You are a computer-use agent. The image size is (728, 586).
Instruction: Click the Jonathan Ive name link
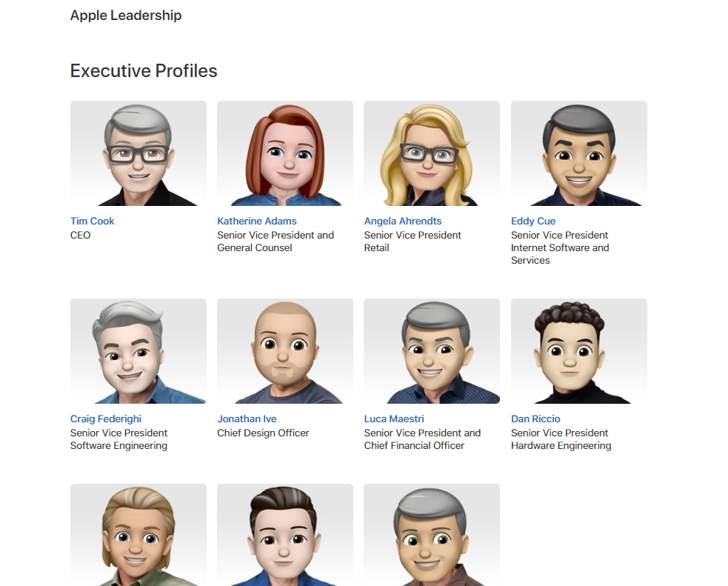point(247,419)
